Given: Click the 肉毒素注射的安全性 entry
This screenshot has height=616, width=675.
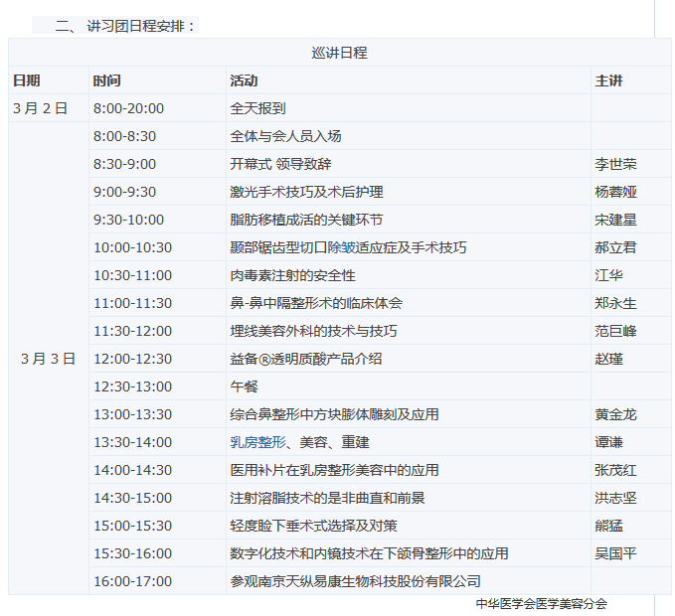Looking at the screenshot, I should 292,275.
